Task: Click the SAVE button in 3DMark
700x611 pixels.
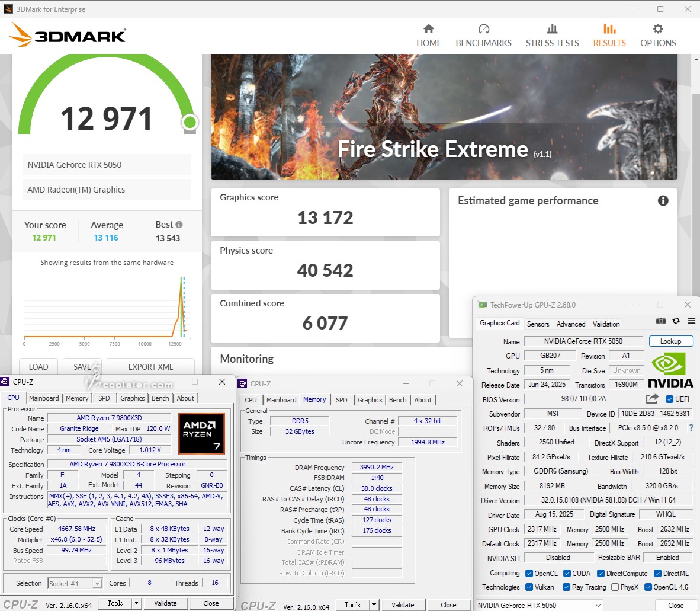Action: tap(82, 367)
